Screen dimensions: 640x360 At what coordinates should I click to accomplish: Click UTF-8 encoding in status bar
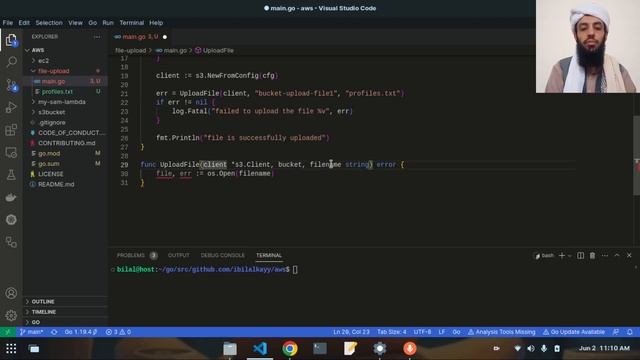(422, 332)
